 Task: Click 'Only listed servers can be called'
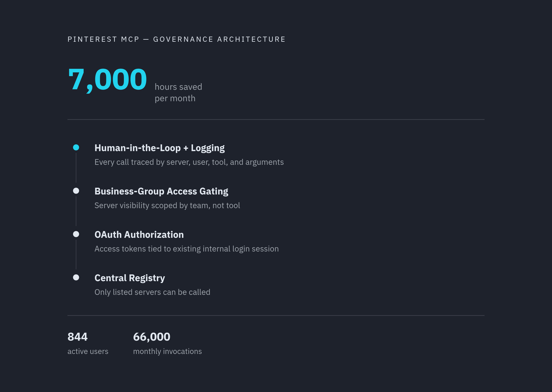(152, 292)
